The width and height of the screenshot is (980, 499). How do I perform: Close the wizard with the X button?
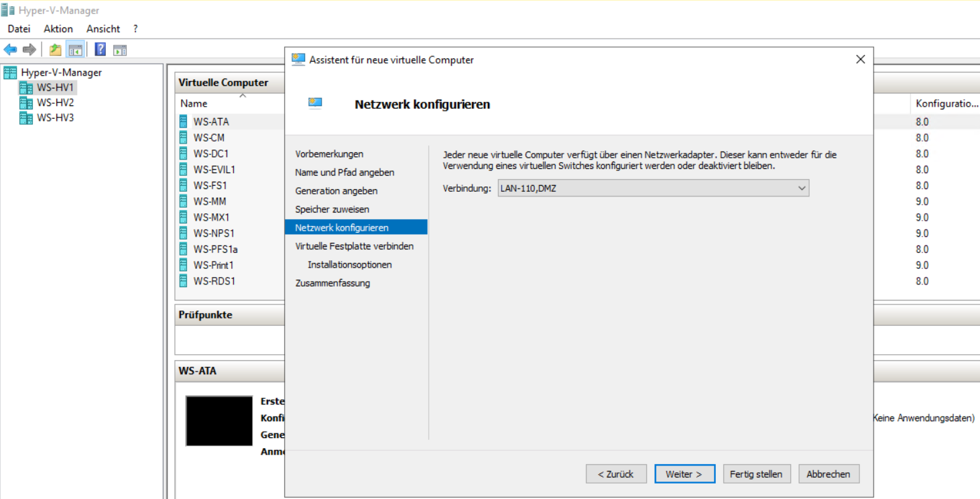coord(861,60)
